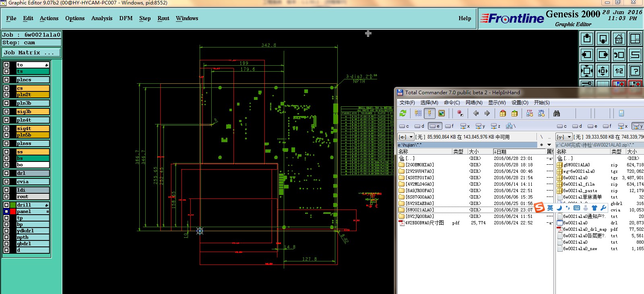The height and width of the screenshot is (294, 644).
Task: Expand directory history arrow beside e:\hujian path
Action: [549, 145]
